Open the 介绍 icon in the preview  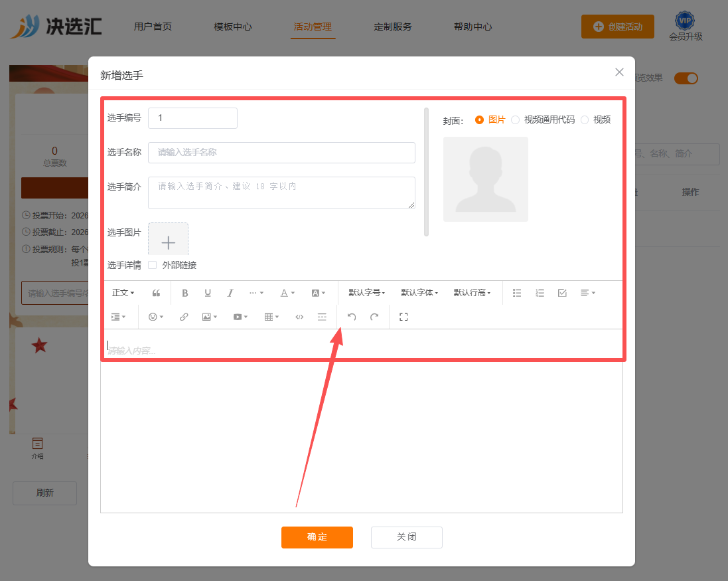[x=38, y=448]
